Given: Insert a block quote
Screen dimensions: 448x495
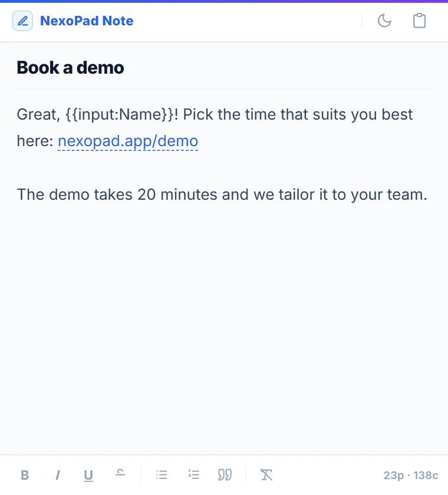Looking at the screenshot, I should point(225,475).
